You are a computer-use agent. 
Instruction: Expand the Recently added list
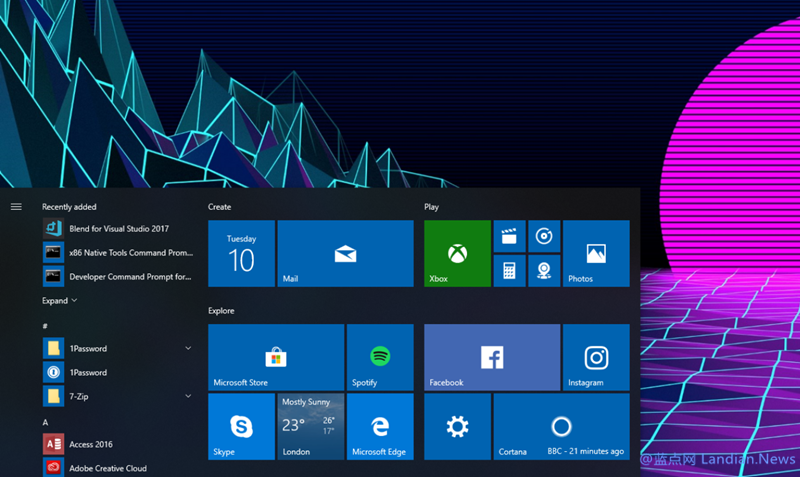pos(59,300)
